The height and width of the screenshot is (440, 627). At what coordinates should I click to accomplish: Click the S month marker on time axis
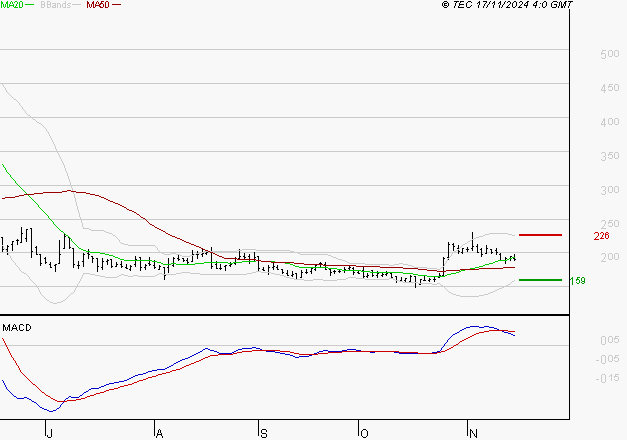click(263, 433)
